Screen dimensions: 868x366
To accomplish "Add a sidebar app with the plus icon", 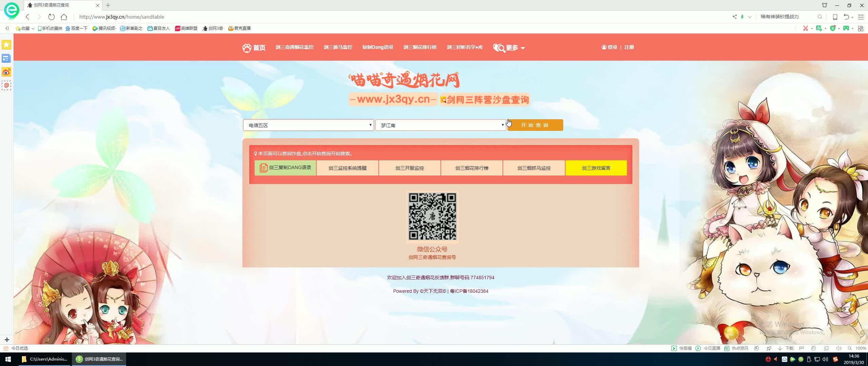I will click(x=7, y=340).
